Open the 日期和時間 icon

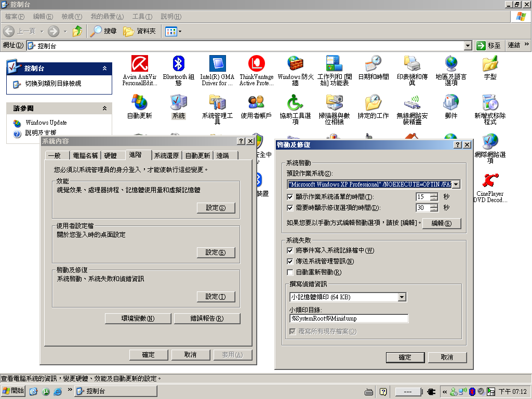373,64
